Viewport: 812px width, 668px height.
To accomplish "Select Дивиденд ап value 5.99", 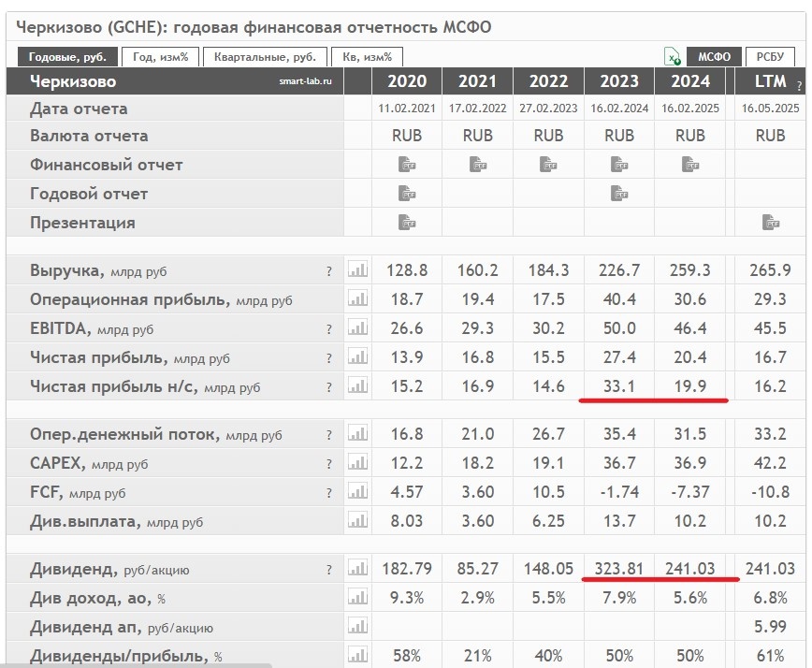I will pos(771,627).
